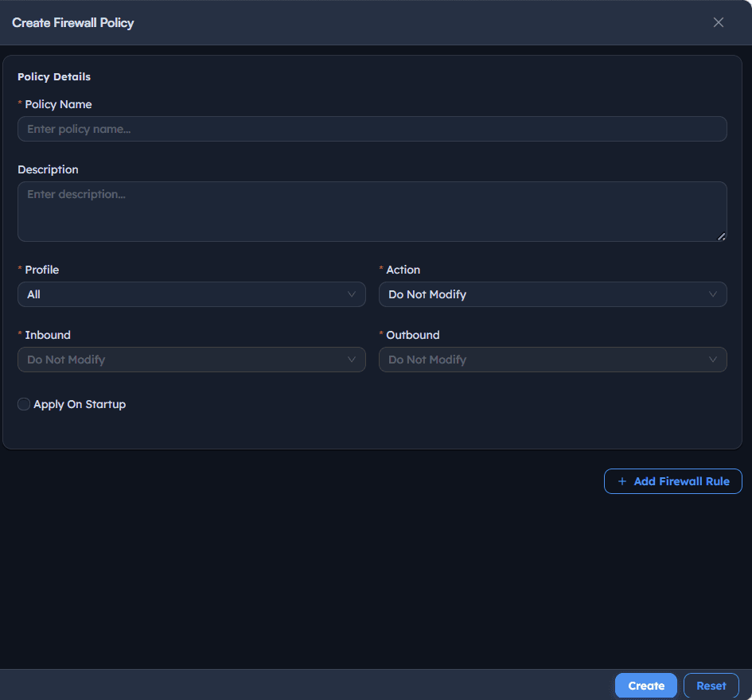Click the Reset button
Viewport: 752px width, 700px height.
(711, 686)
